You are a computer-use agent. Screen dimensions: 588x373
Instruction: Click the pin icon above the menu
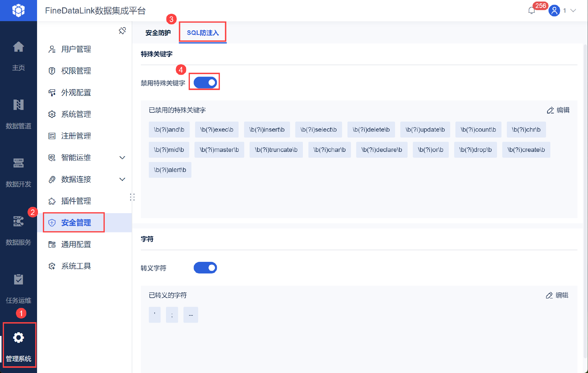pyautogui.click(x=122, y=31)
